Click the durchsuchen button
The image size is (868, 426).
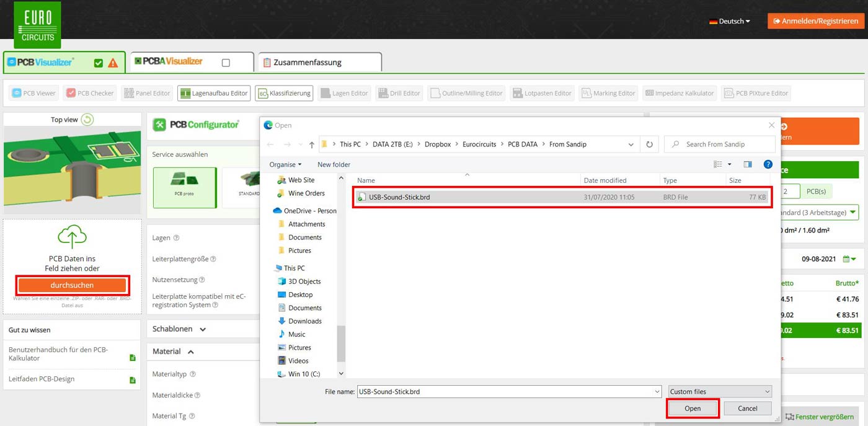[72, 285]
